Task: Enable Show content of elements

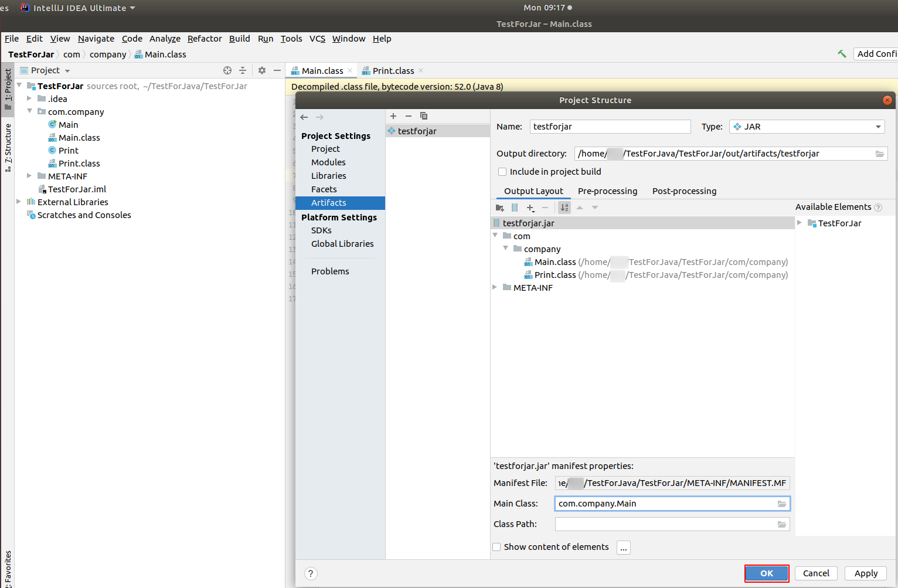Action: point(496,547)
